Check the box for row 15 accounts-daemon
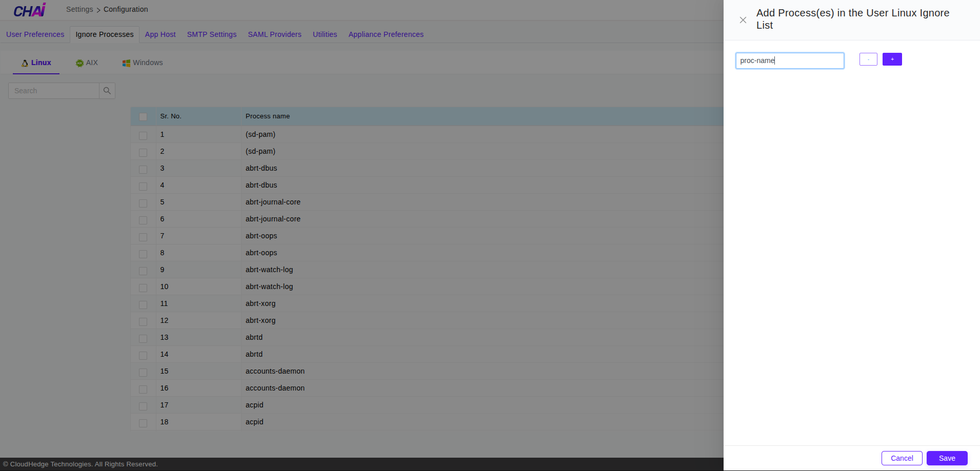Image resolution: width=980 pixels, height=471 pixels. click(x=143, y=372)
